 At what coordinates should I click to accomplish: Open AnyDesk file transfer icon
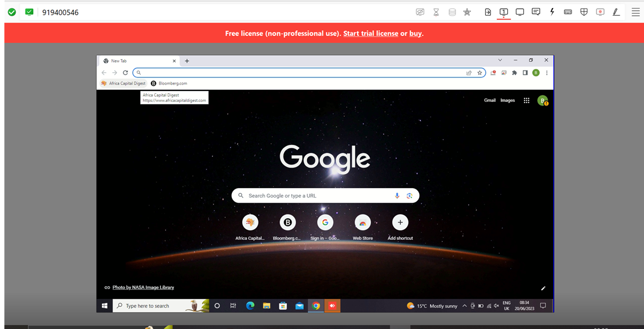click(x=487, y=12)
